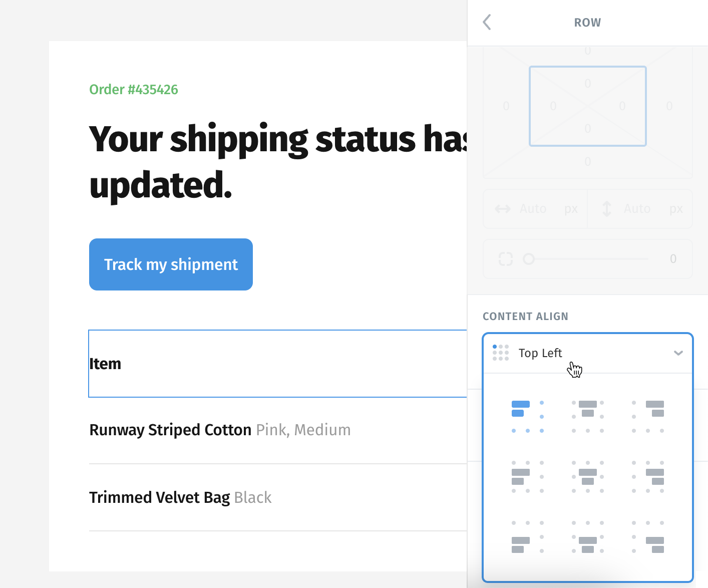Click the Order #435426 link text
708x588 pixels.
click(134, 90)
